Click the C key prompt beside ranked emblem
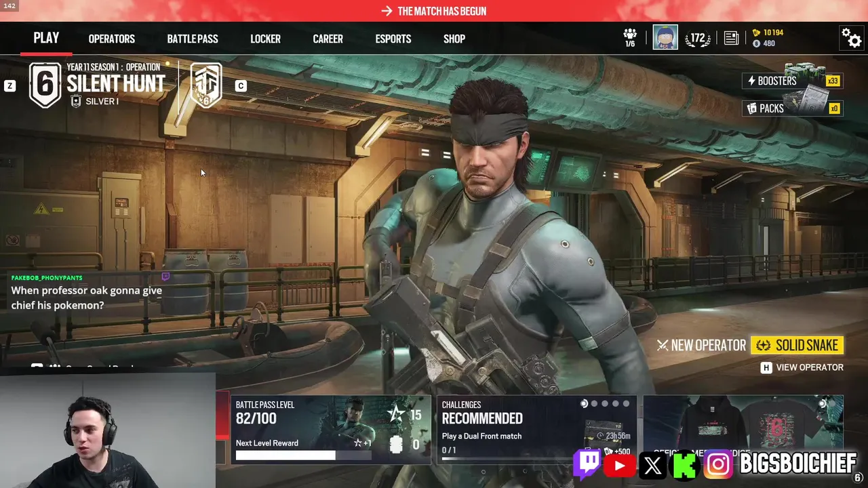 point(241,86)
